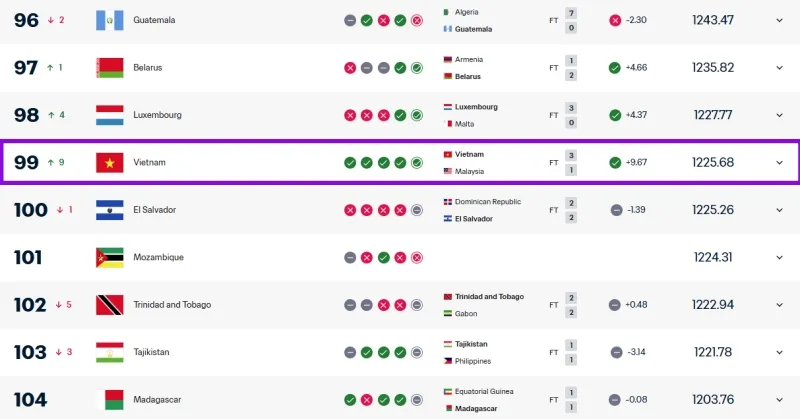
Task: Expand the Guatemala row details
Action: coord(779,20)
